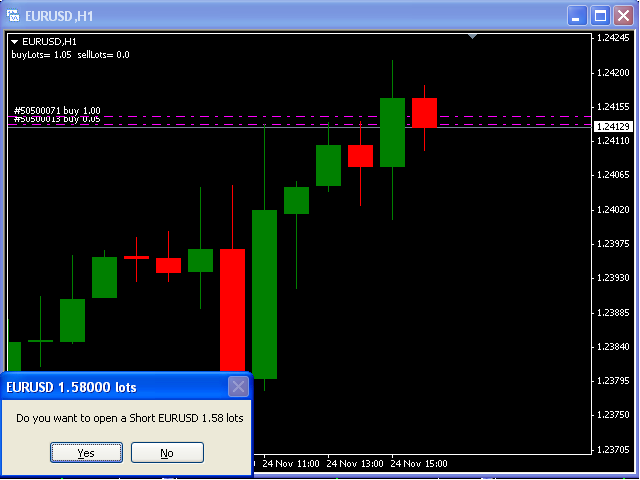Maximize the EURUSD,H1 chart window
Image resolution: width=640 pixels, height=480 pixels.
point(600,15)
